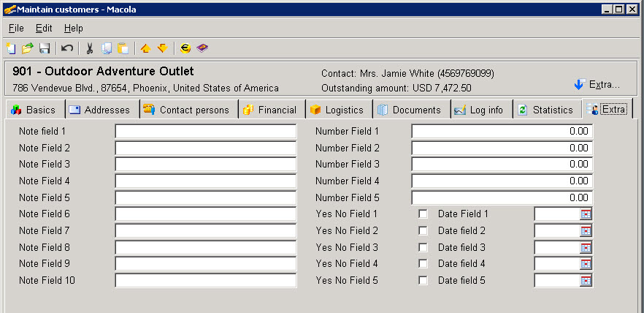Click into the Note Field 3 input

205,165
